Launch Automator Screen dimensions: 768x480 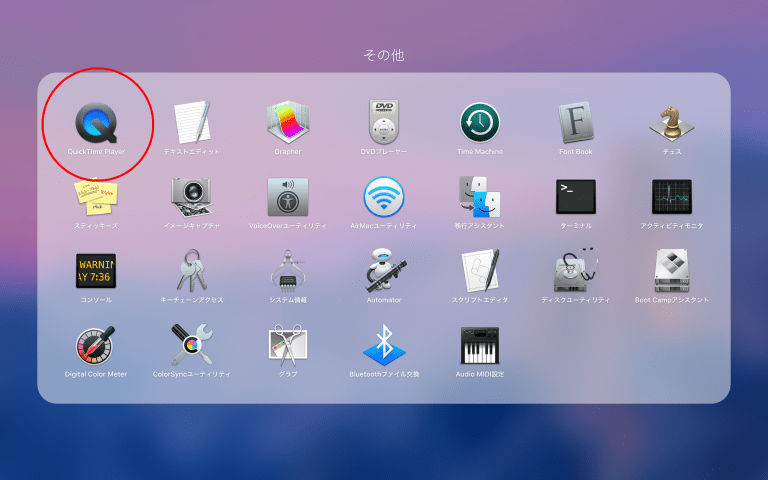[x=384, y=271]
